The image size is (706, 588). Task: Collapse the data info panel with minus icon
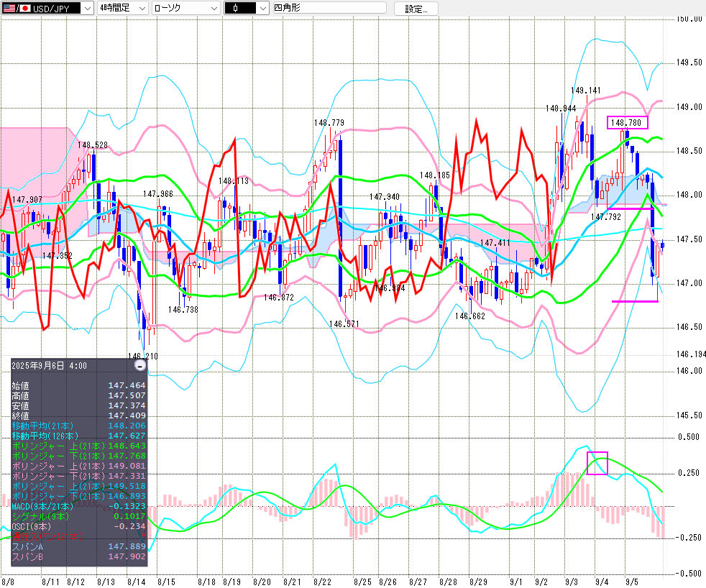tap(140, 366)
